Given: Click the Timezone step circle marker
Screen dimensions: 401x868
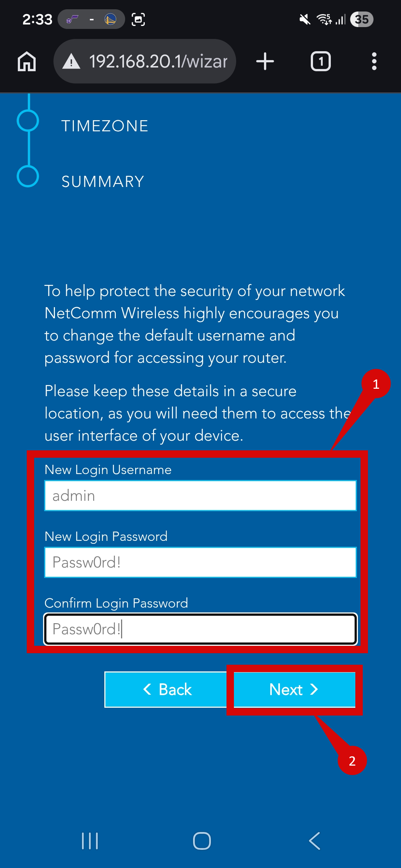Looking at the screenshot, I should [28, 121].
